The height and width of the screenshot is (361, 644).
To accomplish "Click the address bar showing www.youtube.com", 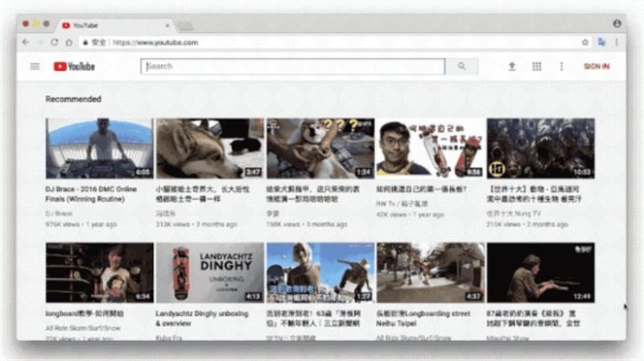I will tap(322, 42).
